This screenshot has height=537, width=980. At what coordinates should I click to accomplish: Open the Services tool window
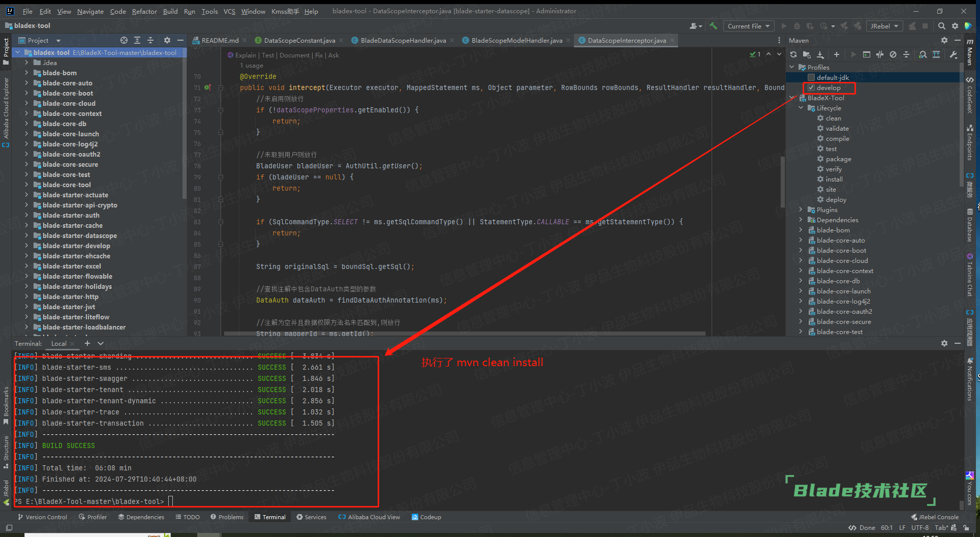pos(311,517)
